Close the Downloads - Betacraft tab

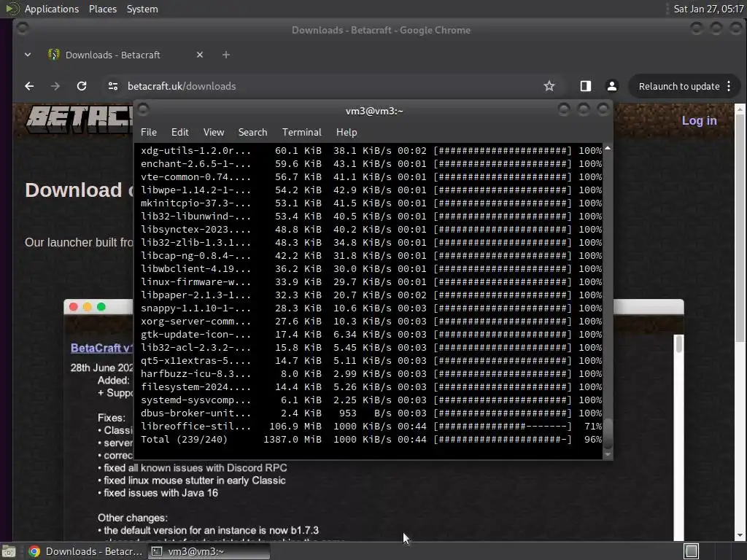(x=200, y=55)
